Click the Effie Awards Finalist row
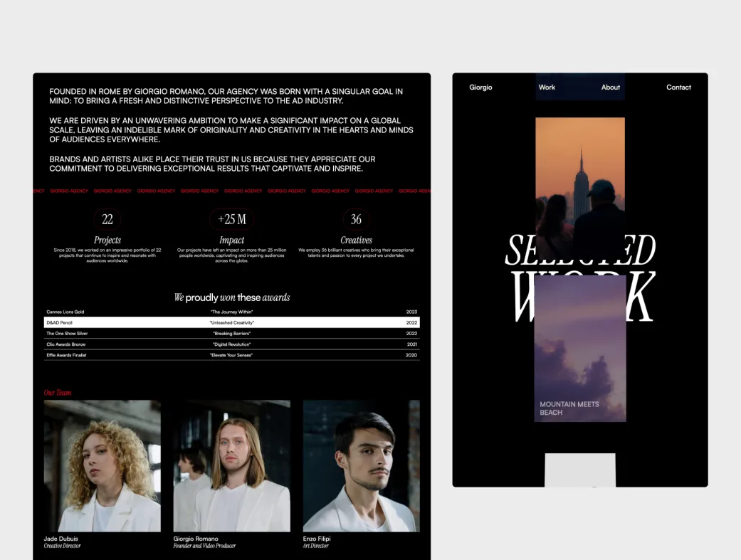Image resolution: width=741 pixels, height=560 pixels. coord(231,355)
